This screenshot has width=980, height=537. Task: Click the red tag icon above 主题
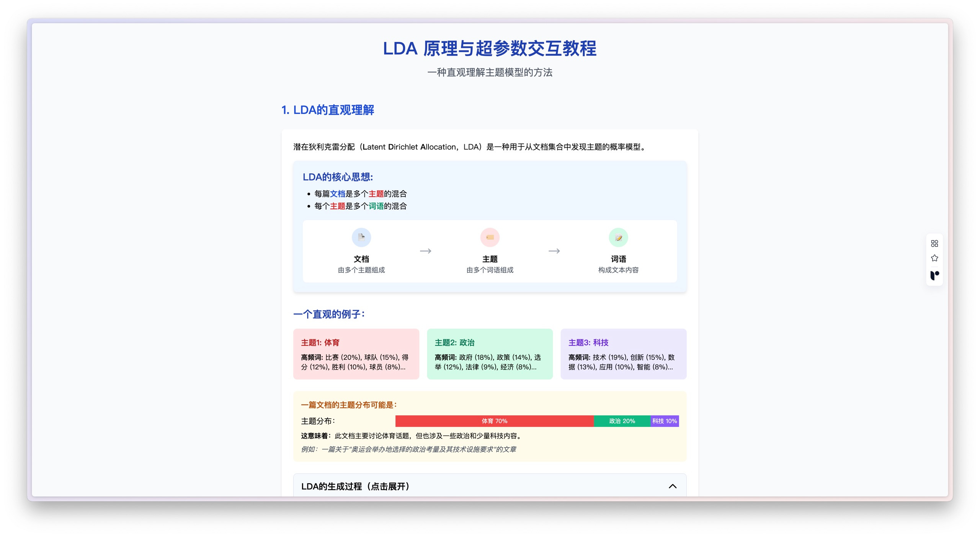490,237
